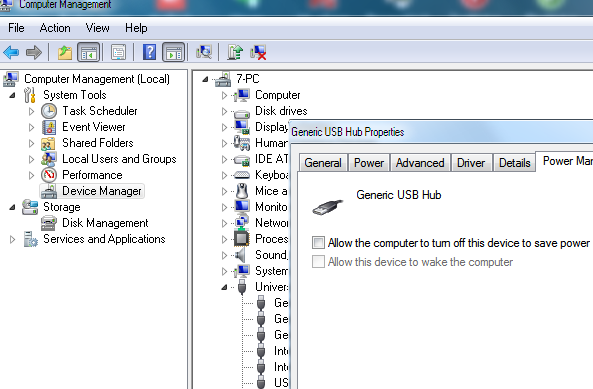
Task: Switch to the Details tab
Action: click(515, 163)
